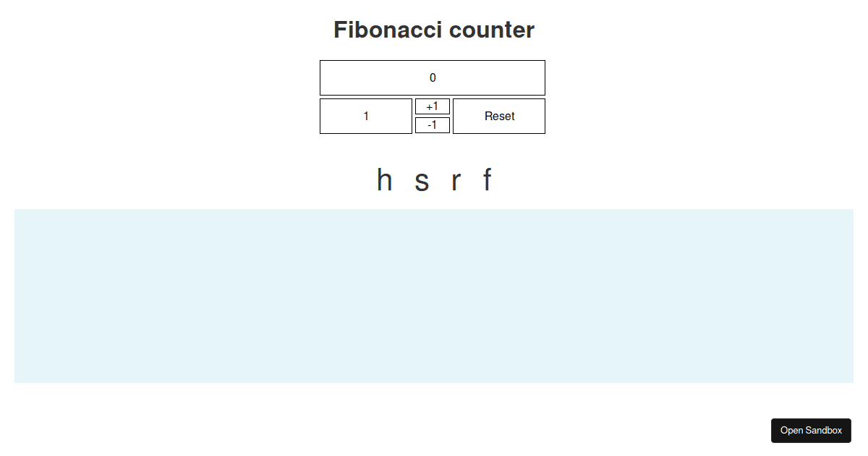Launch CodeSandbox with the Open Sandbox control
Viewport: 868px width, 456px height.
[811, 430]
